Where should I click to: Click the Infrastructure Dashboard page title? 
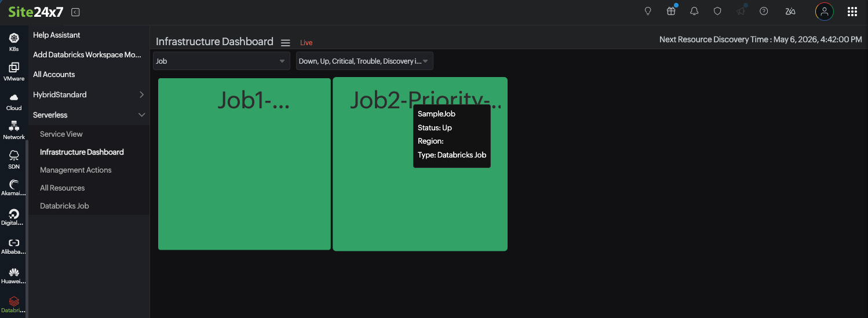(x=214, y=42)
